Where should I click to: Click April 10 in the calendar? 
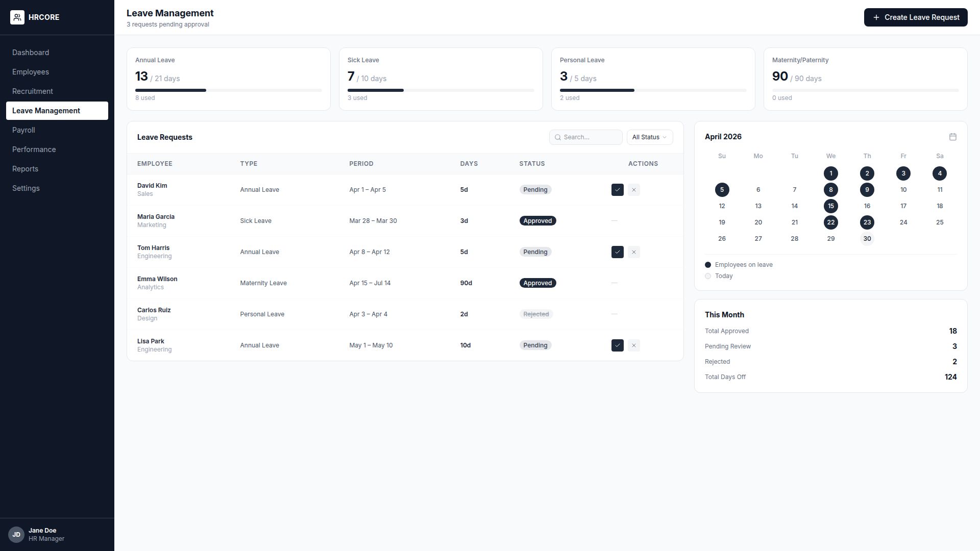(903, 190)
